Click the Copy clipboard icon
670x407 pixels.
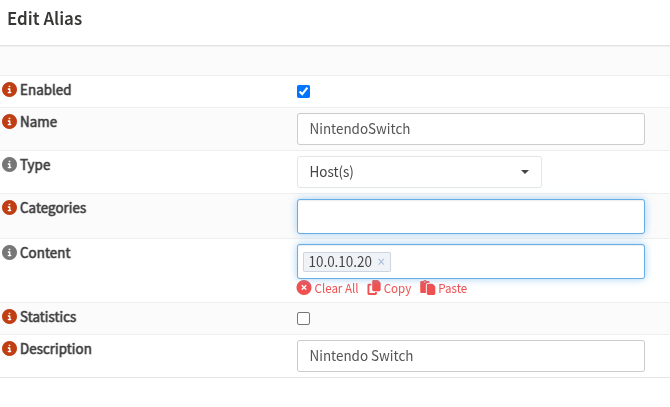pyautogui.click(x=374, y=288)
